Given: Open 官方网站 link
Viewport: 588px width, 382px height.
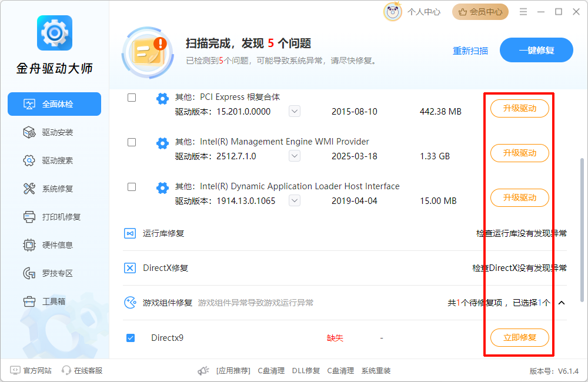Looking at the screenshot, I should [38, 370].
